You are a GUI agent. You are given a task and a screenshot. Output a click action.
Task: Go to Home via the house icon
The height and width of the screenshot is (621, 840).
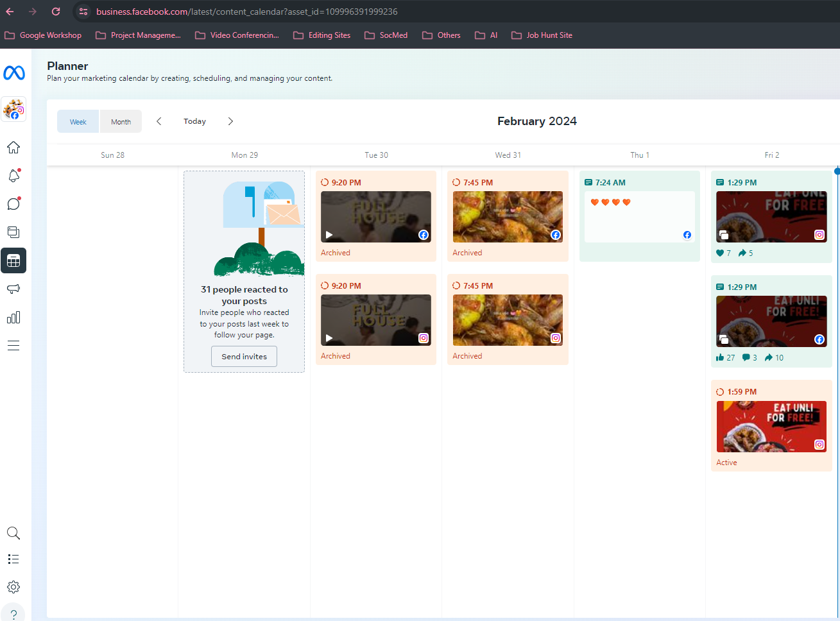[13, 148]
